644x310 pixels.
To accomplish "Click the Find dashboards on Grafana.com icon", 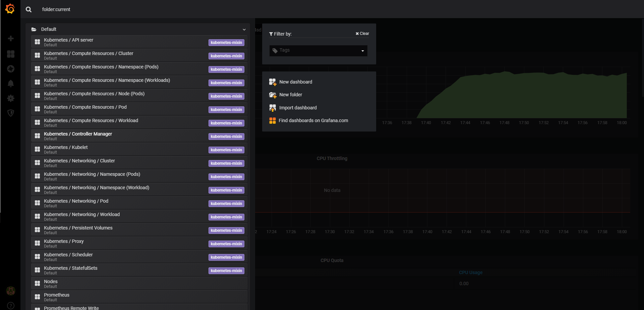I will pos(273,120).
